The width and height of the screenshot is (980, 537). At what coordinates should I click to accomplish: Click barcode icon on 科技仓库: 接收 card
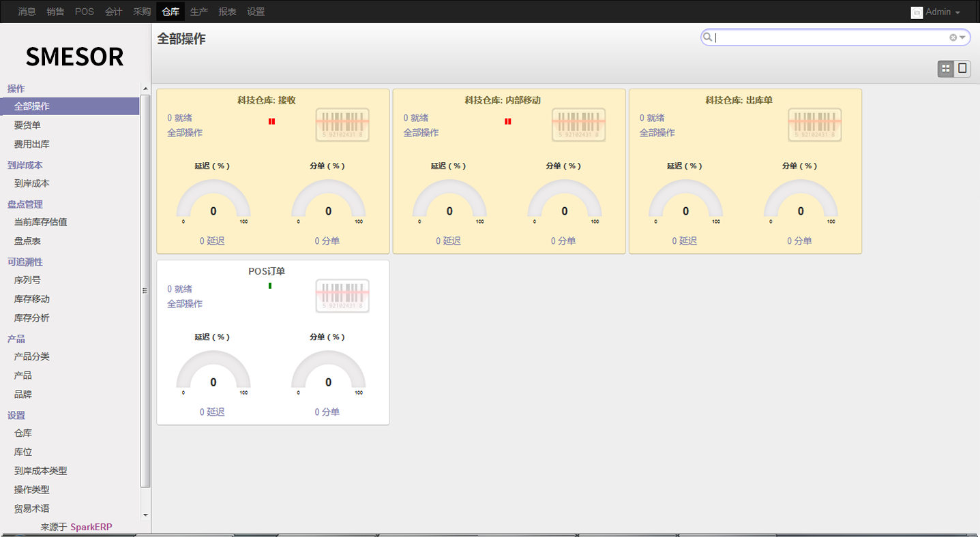click(342, 125)
